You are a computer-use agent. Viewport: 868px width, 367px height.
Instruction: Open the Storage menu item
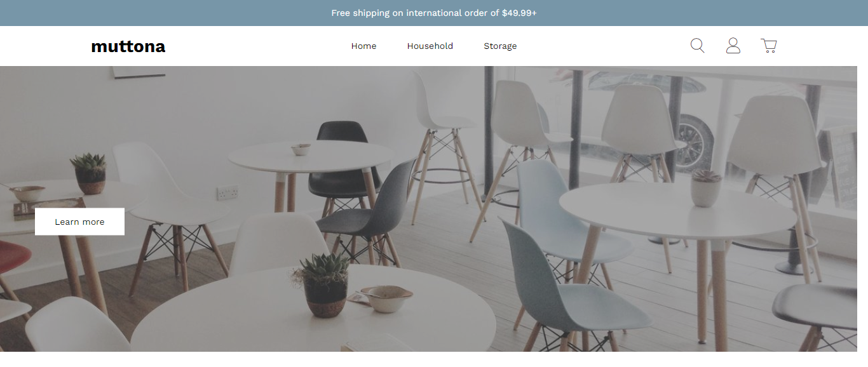tap(500, 46)
